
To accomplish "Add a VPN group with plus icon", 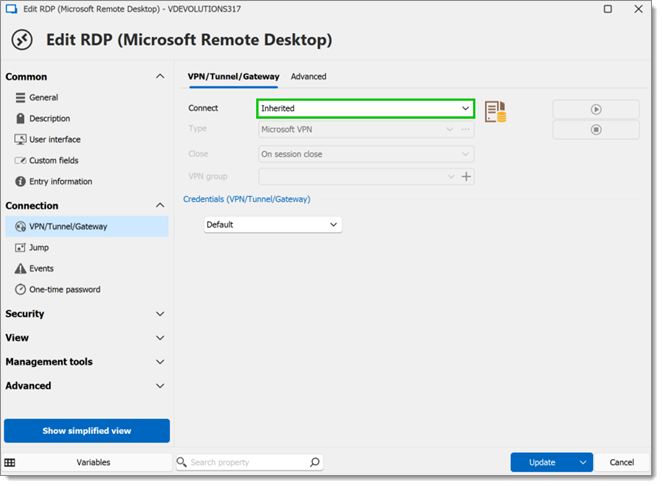I will [x=466, y=176].
